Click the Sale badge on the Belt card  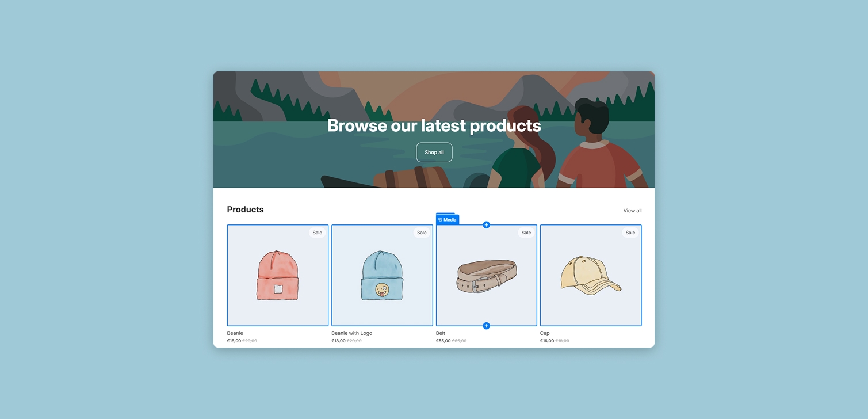pyautogui.click(x=526, y=233)
